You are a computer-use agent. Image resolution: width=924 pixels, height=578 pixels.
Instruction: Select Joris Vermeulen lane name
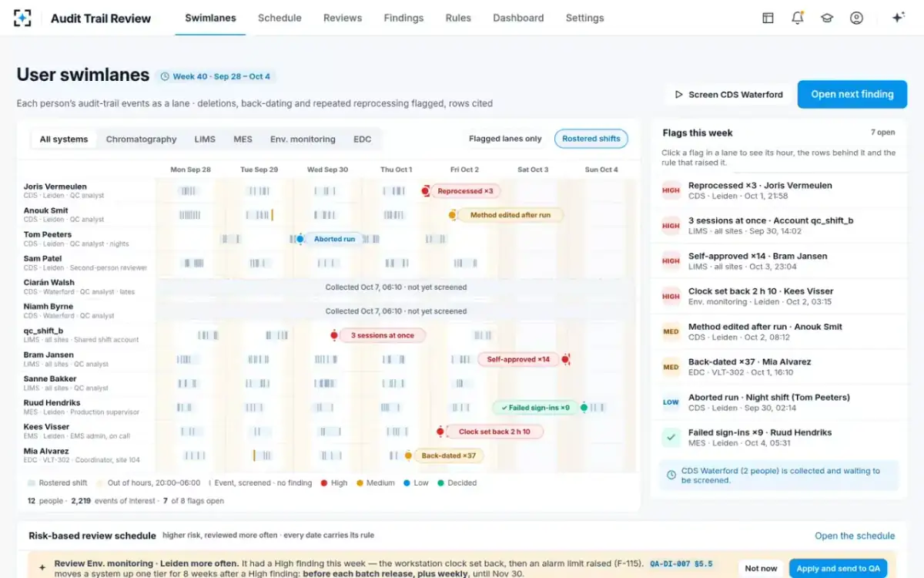pos(55,187)
